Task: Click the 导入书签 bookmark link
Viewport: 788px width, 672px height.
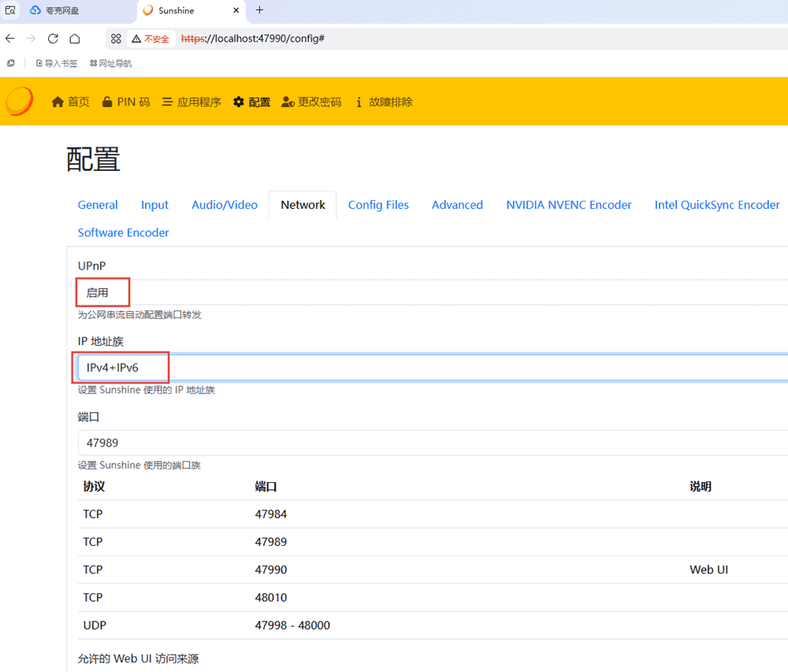Action: [x=57, y=63]
